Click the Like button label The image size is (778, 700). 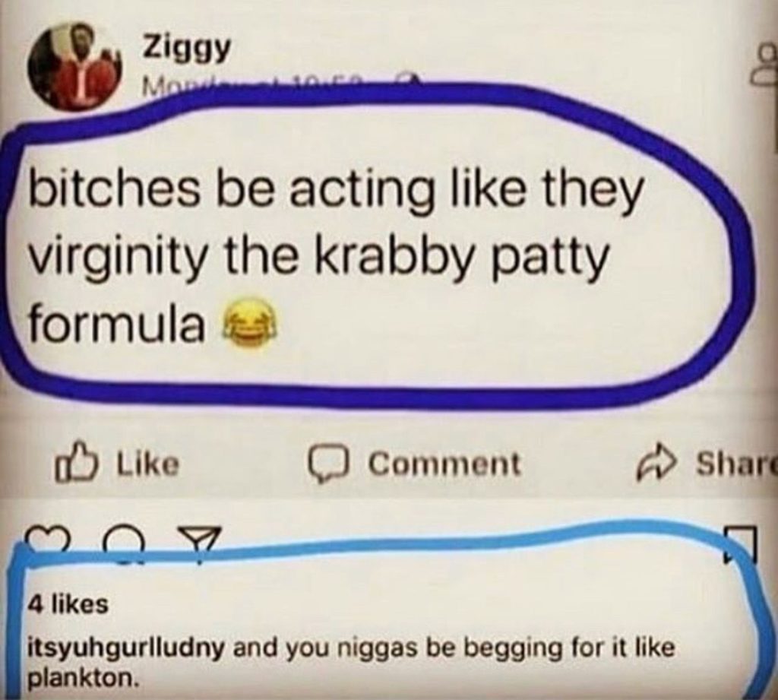coord(147,464)
